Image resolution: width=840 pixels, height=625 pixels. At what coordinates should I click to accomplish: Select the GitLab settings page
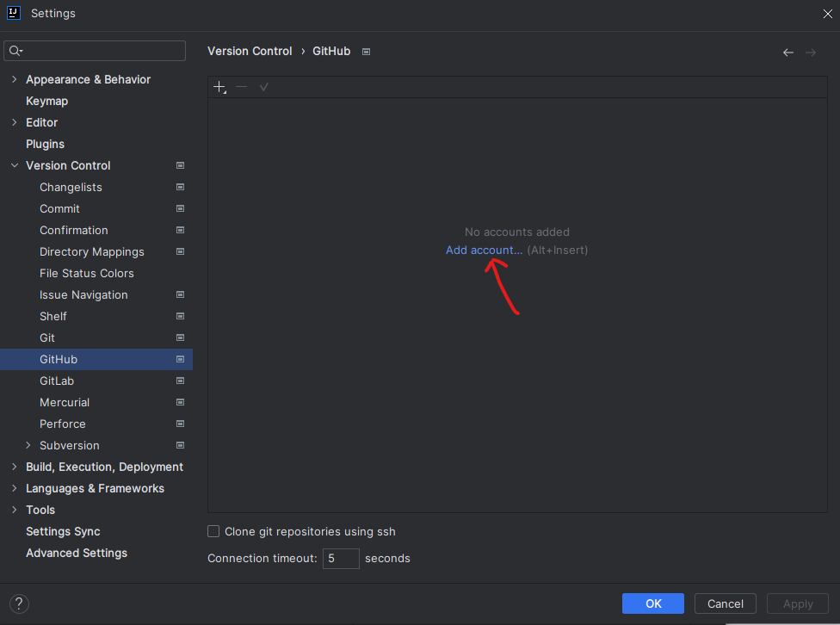click(x=57, y=381)
